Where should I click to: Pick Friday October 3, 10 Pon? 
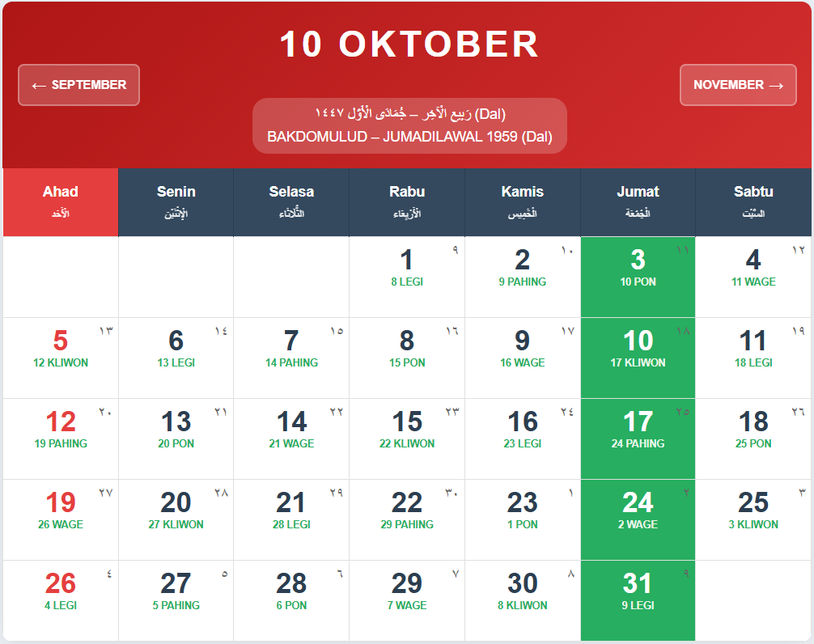[x=638, y=269]
